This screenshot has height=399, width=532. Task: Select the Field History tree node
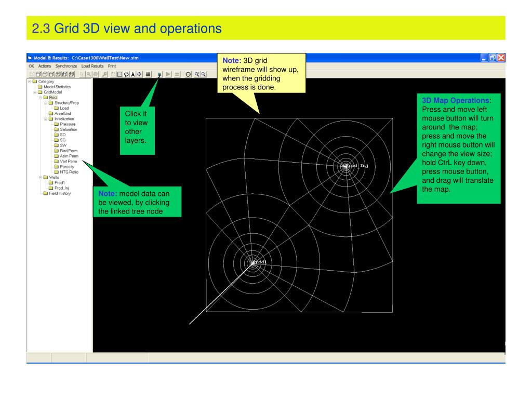pyautogui.click(x=60, y=193)
